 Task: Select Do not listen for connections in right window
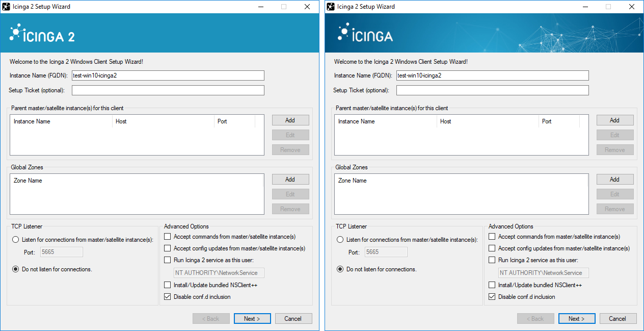(x=340, y=269)
